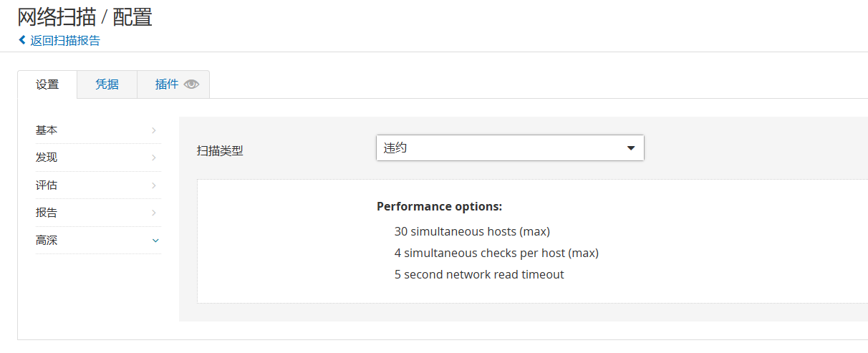The image size is (868, 353).
Task: Click the chevron arrow next to 报告
Action: tap(154, 213)
